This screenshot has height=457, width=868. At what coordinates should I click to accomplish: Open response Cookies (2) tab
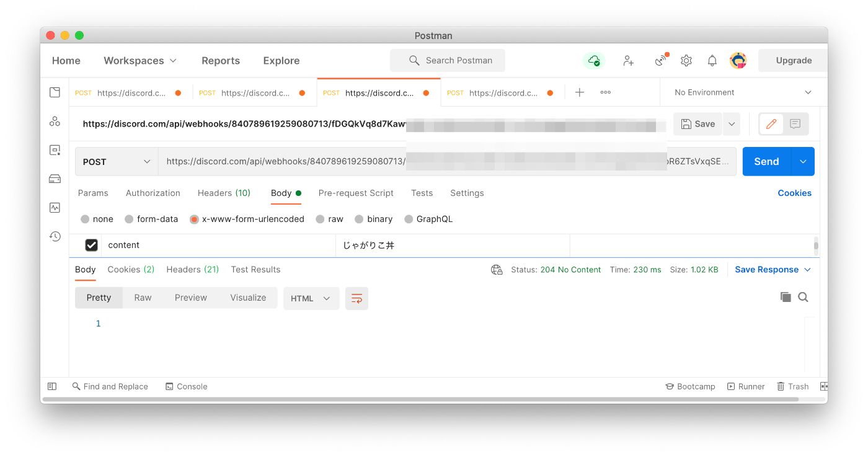pos(131,270)
